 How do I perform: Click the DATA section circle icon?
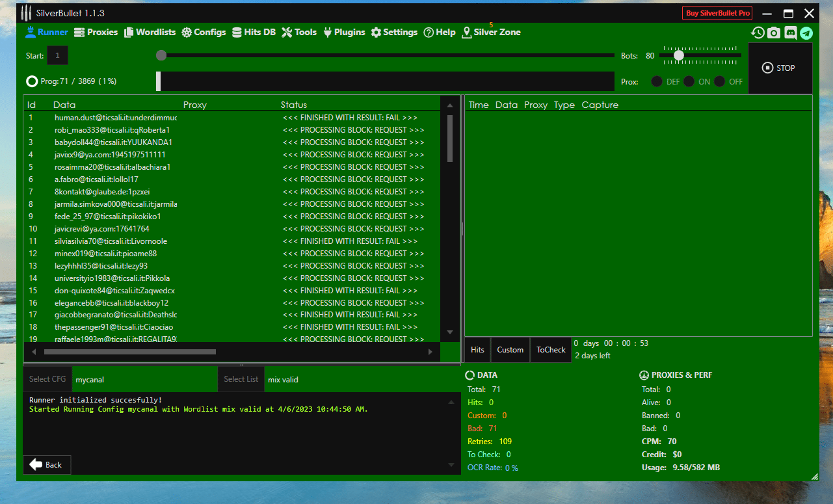(x=470, y=375)
